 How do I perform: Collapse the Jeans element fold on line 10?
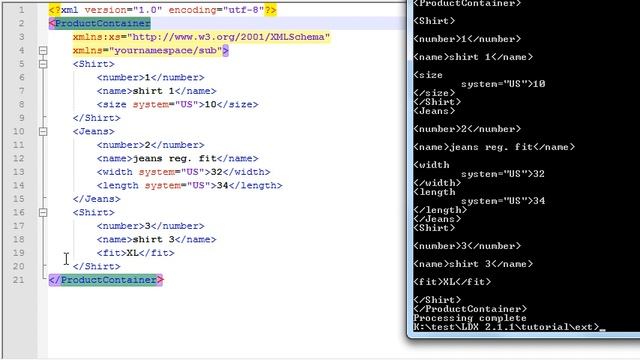click(43, 131)
